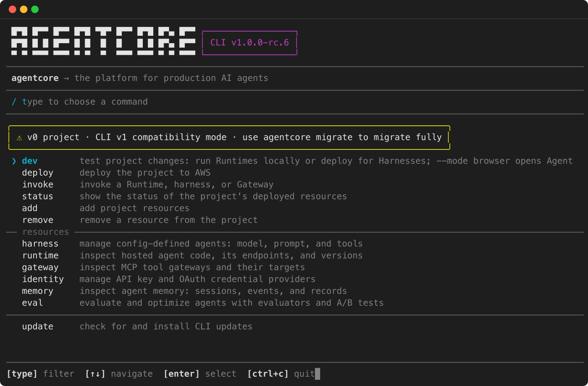Click 'inspect MCP tool gateways and their targets'

tap(192, 268)
